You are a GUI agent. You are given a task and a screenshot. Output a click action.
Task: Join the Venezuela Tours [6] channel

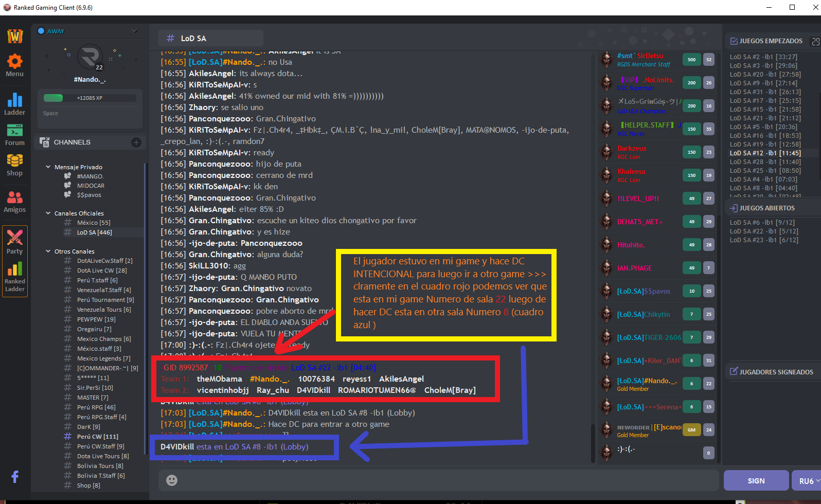pos(104,310)
